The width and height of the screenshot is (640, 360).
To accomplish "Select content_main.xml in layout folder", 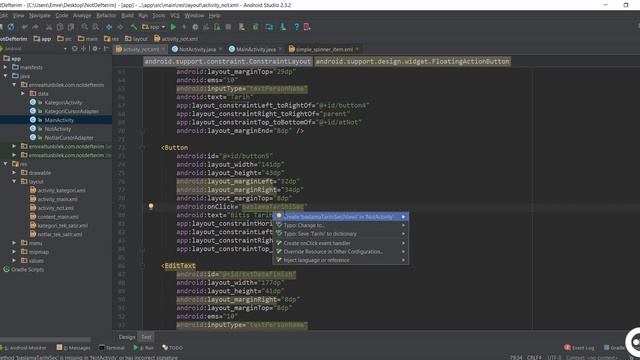I will pyautogui.click(x=58, y=217).
